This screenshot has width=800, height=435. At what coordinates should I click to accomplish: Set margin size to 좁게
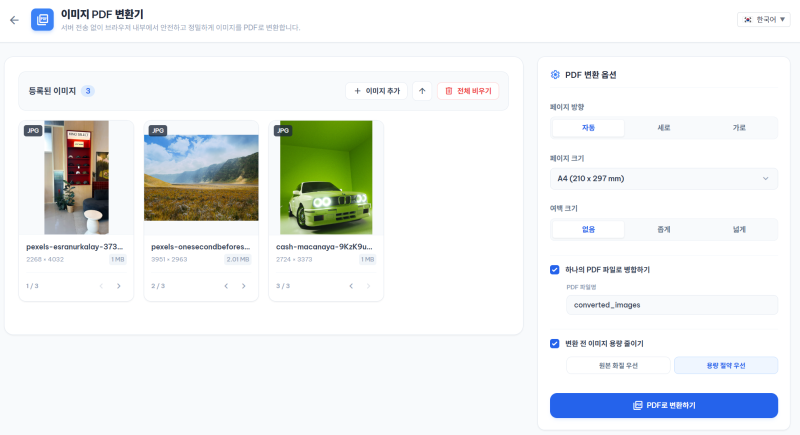click(664, 229)
